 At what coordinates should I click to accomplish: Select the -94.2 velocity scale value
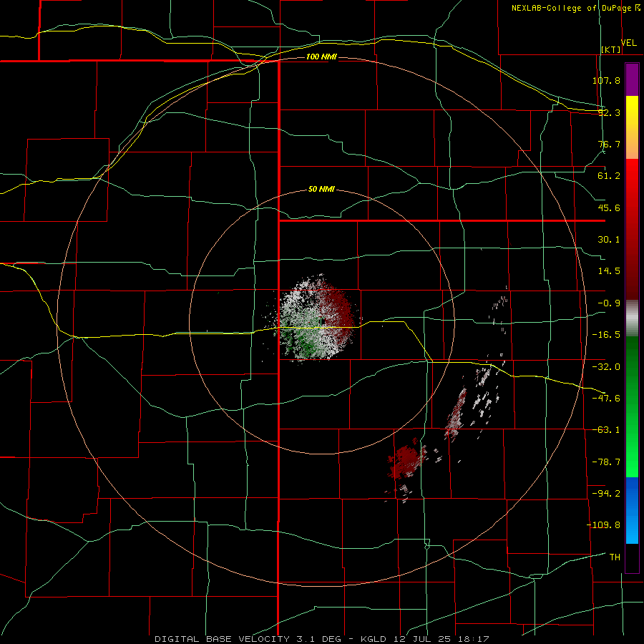click(x=606, y=493)
